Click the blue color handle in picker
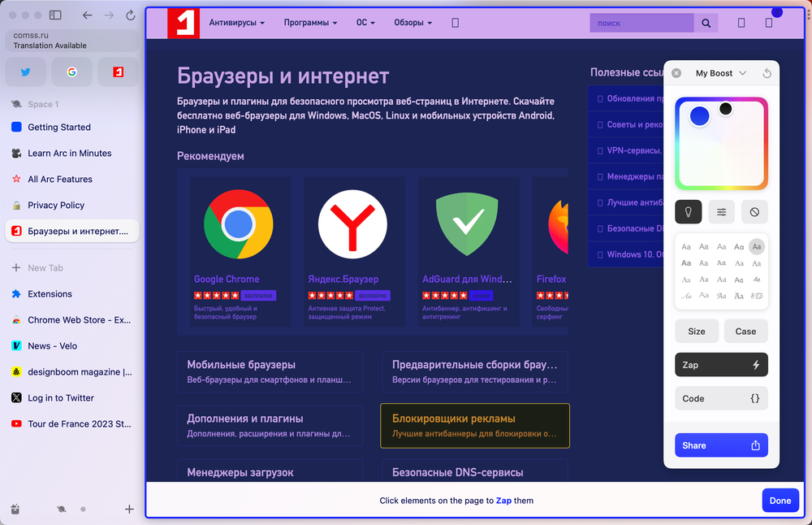Viewport: 812px width, 525px height. pyautogui.click(x=700, y=116)
